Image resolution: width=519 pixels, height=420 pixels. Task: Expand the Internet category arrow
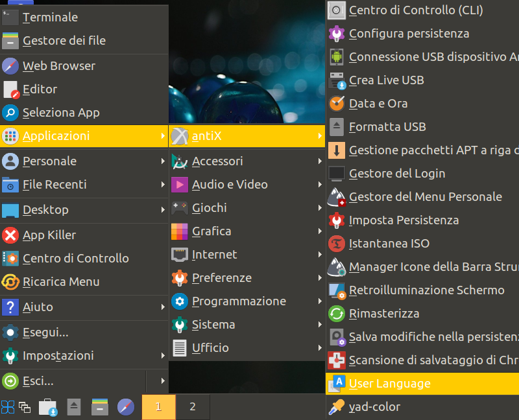[320, 255]
